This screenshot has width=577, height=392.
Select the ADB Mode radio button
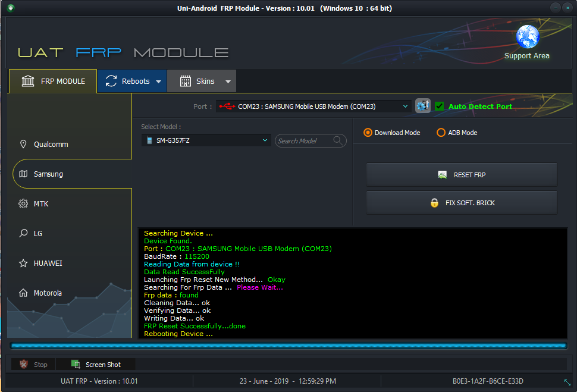click(441, 133)
